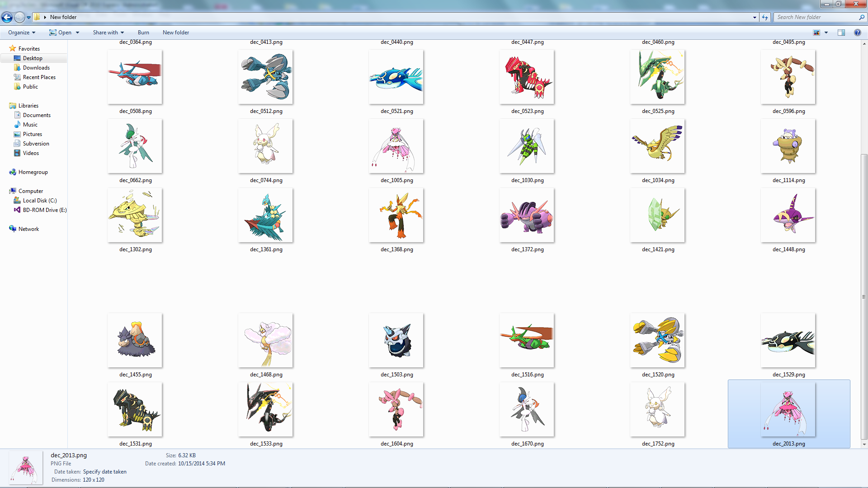Click the Forward navigation arrow
The width and height of the screenshot is (868, 488).
(x=19, y=17)
